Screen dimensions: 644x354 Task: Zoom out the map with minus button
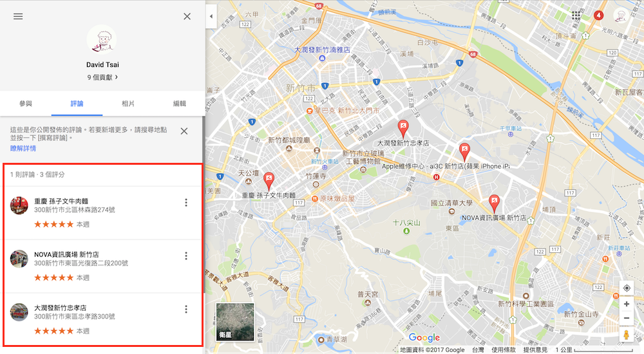coord(627,318)
